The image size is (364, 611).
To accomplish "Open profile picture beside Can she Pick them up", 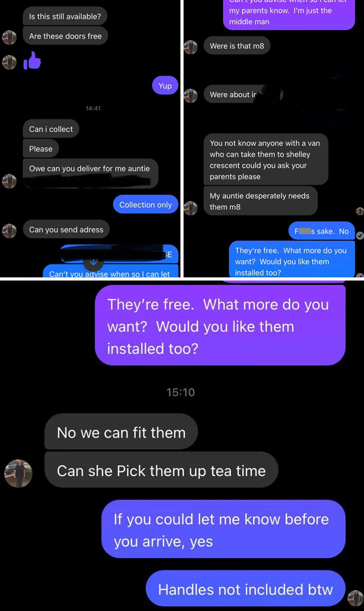I will coord(18,473).
